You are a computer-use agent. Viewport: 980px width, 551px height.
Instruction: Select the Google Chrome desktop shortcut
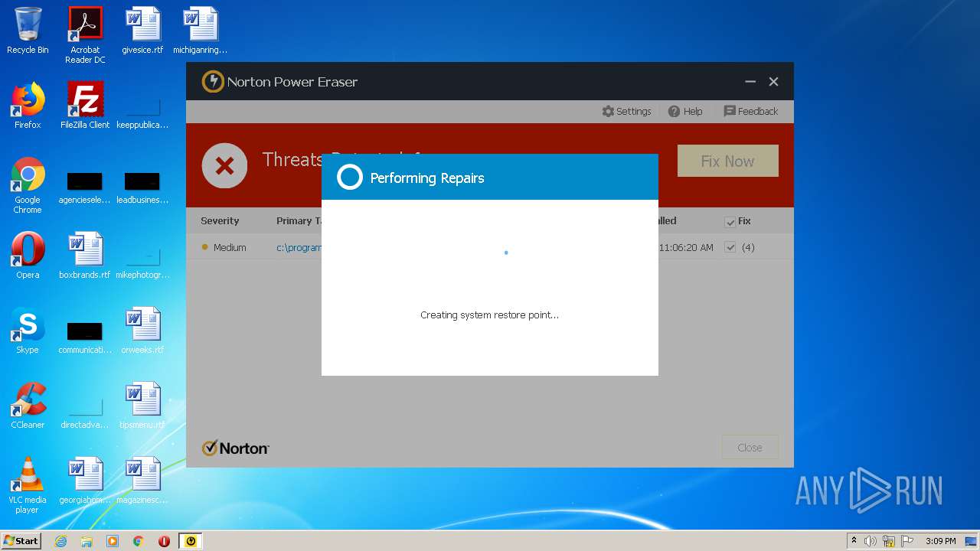28,185
